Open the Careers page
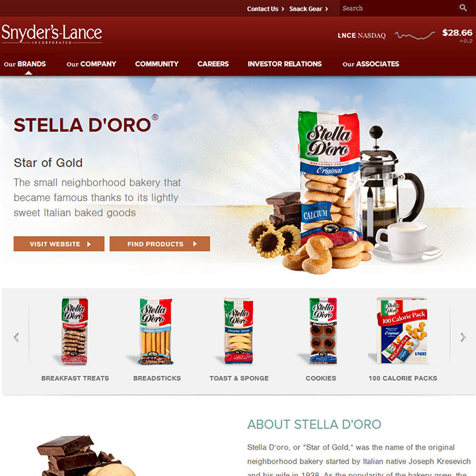The image size is (476, 476). pos(213,64)
